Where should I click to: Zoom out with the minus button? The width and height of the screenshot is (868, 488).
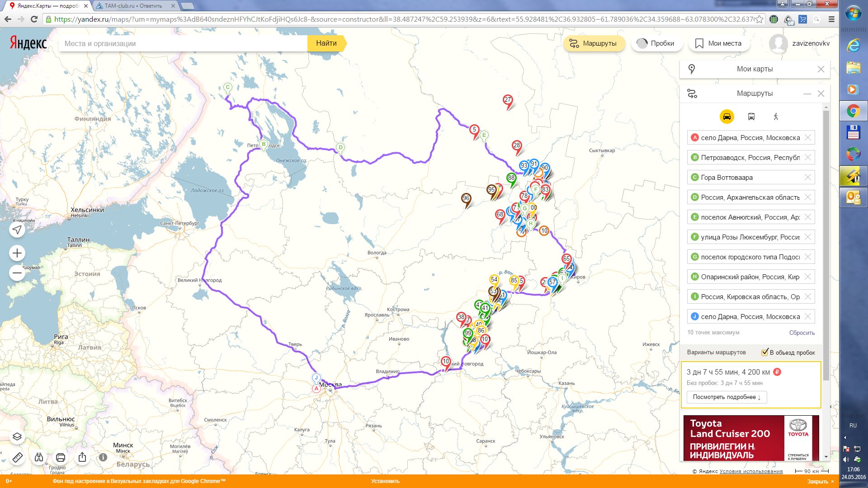pyautogui.click(x=17, y=273)
